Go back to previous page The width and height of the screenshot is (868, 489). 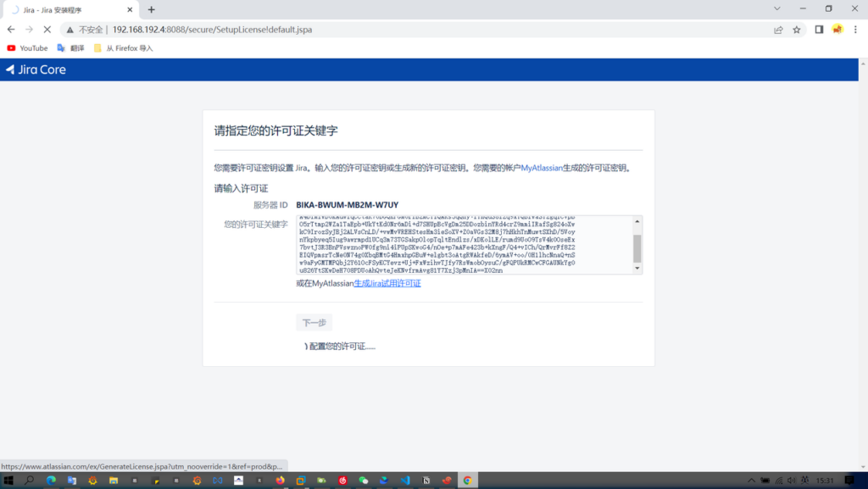pos(11,30)
